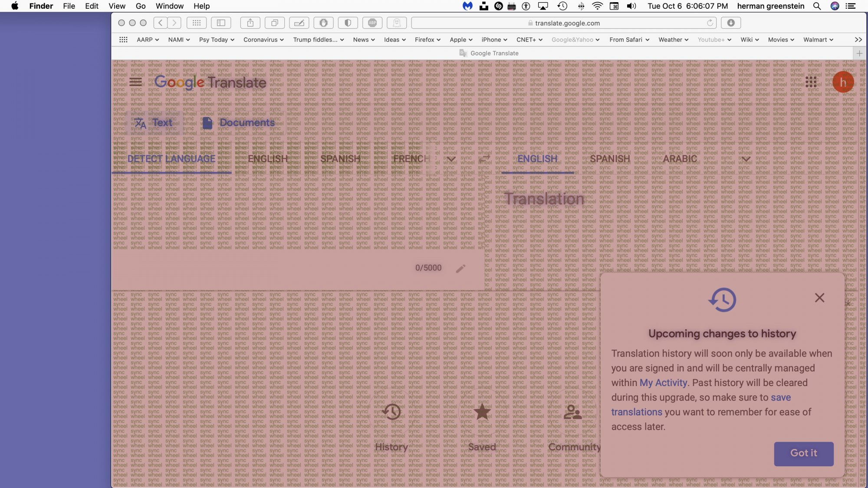Open Notification Center list icon
This screenshot has width=868, height=488.
coord(851,6)
